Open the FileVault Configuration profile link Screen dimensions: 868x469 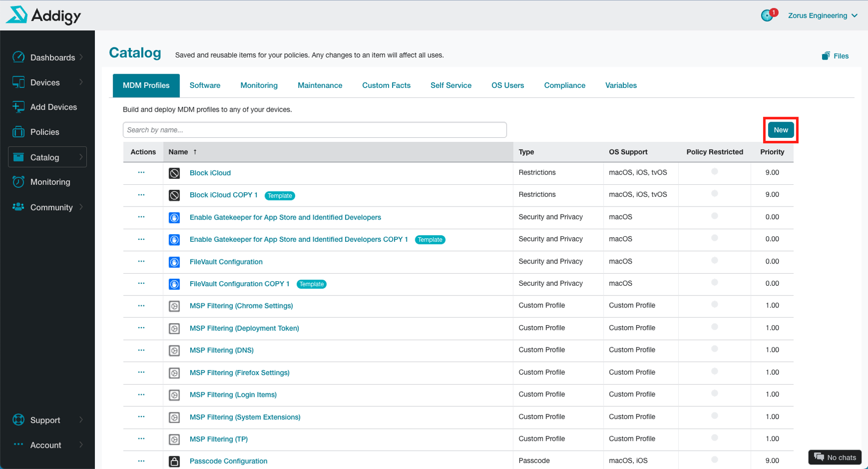(226, 262)
